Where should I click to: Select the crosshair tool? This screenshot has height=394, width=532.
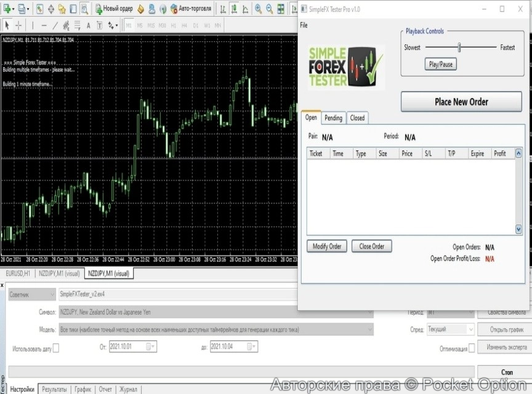pyautogui.click(x=18, y=25)
